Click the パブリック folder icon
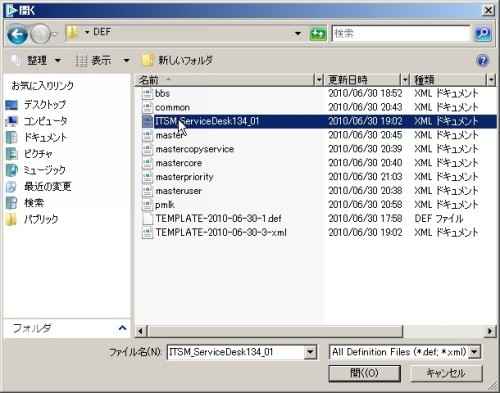500x393 pixels. (11, 219)
